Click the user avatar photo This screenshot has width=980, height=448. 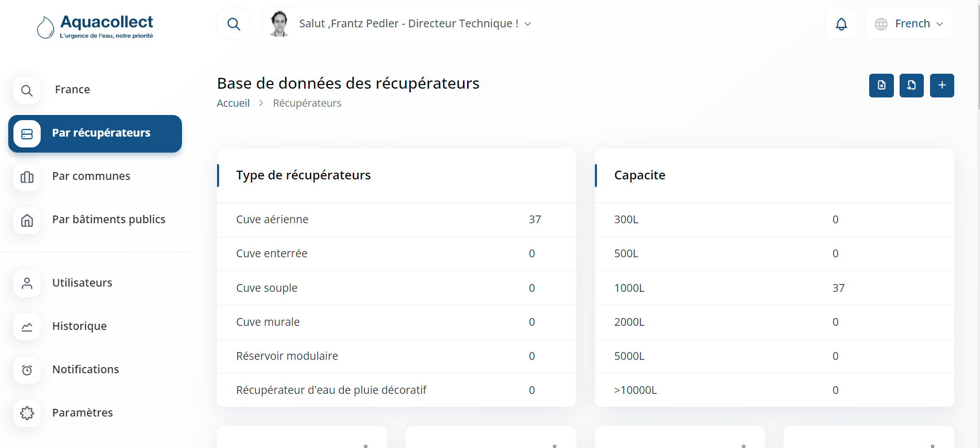[x=279, y=24]
